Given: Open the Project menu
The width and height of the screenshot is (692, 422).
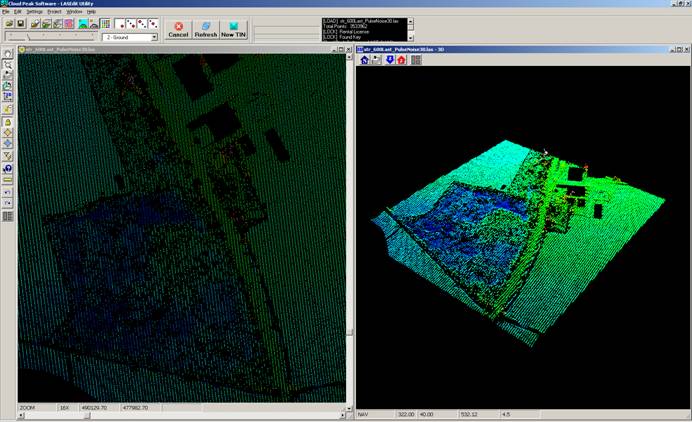Looking at the screenshot, I should (x=54, y=11).
